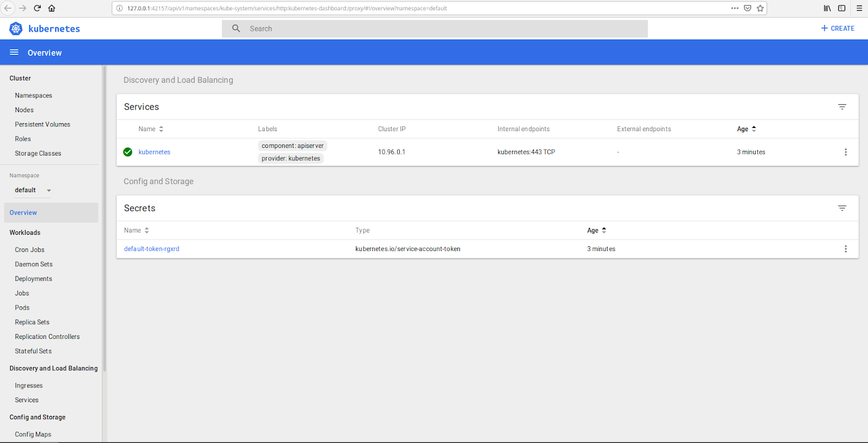The width and height of the screenshot is (868, 443).
Task: Bookmark this page with star icon
Action: pyautogui.click(x=760, y=8)
